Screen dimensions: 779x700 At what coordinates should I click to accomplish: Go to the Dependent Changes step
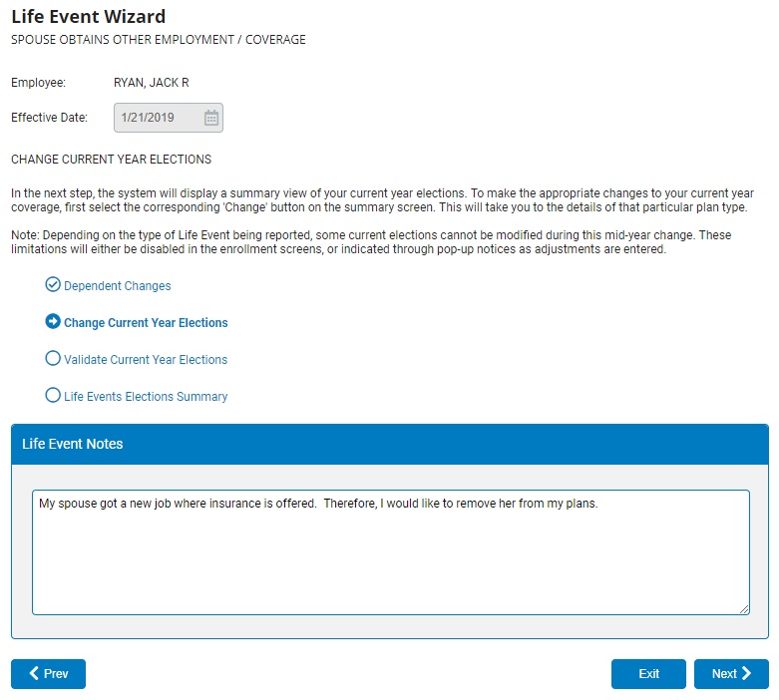tap(118, 286)
